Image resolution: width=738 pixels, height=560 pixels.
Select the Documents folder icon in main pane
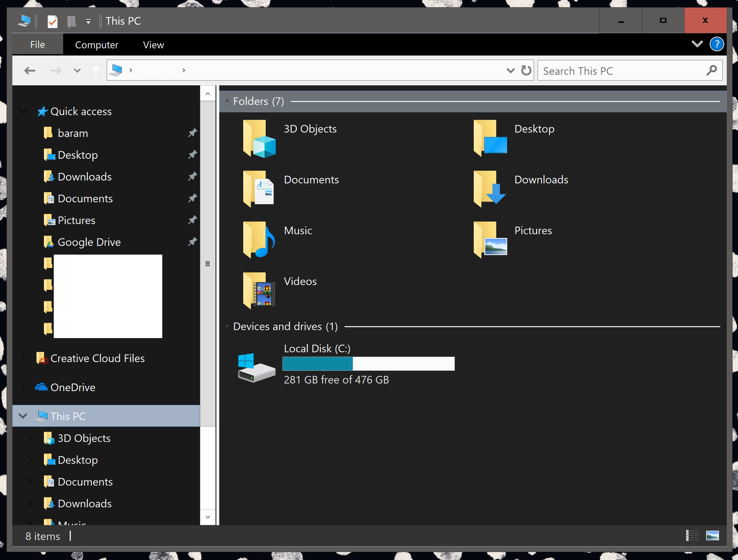tap(259, 189)
